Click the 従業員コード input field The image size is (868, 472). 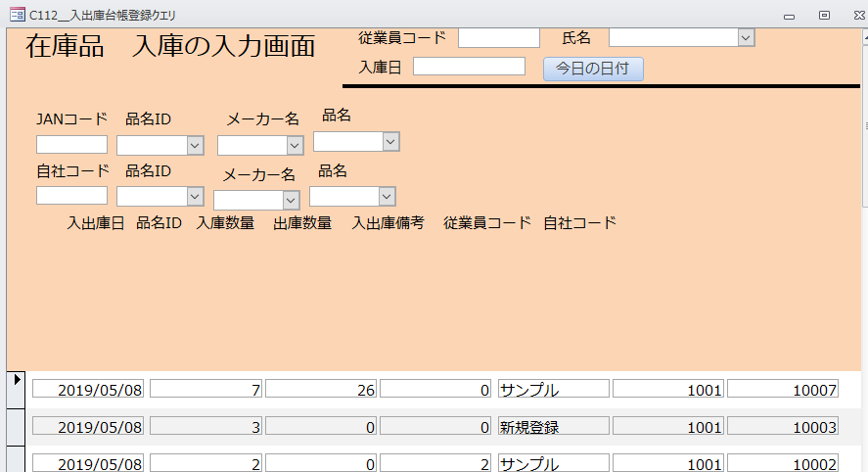coord(498,37)
